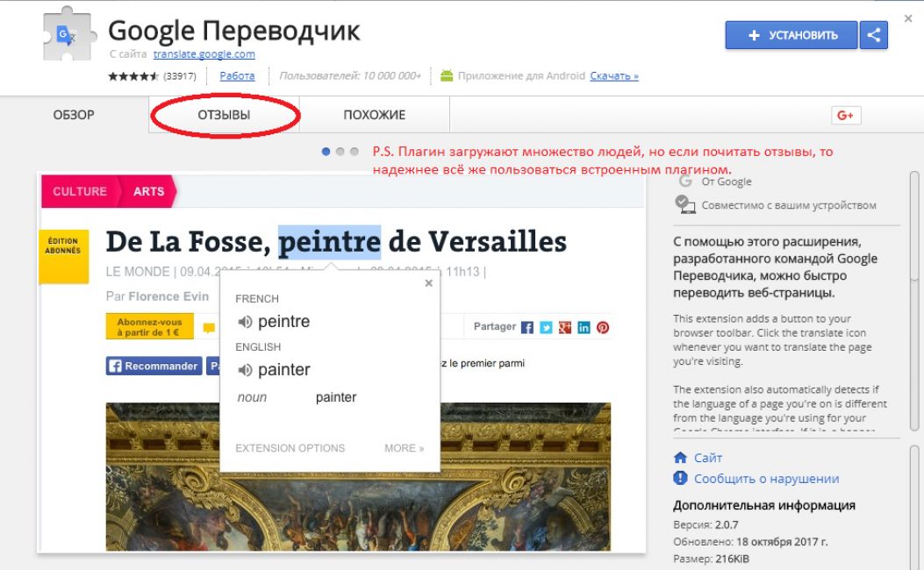Click the Google Переводчик puzzle-piece logo
This screenshot has width=924, height=570.
coord(69,34)
